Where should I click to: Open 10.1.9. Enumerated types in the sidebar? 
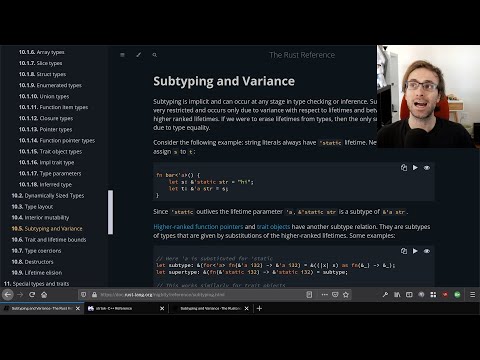50,85
